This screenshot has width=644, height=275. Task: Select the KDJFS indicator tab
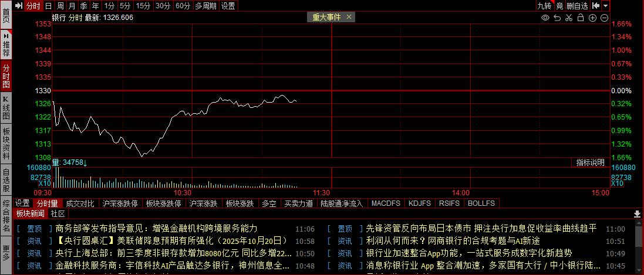click(x=419, y=203)
